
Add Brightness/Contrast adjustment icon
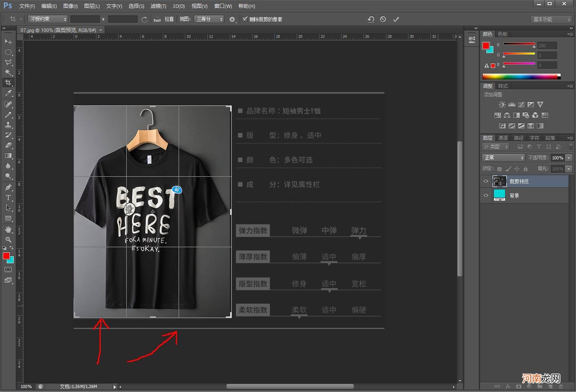click(502, 105)
